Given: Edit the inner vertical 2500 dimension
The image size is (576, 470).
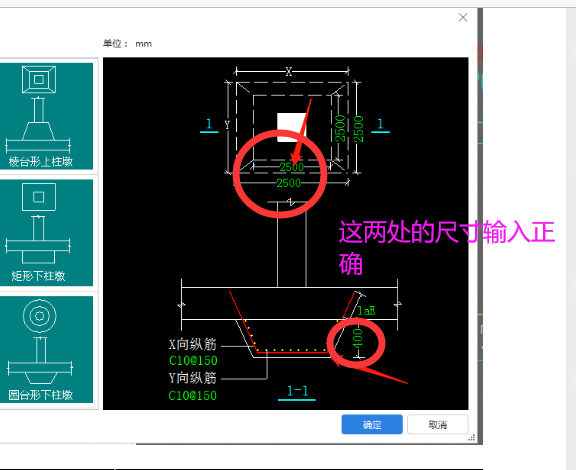Looking at the screenshot, I should [340, 128].
